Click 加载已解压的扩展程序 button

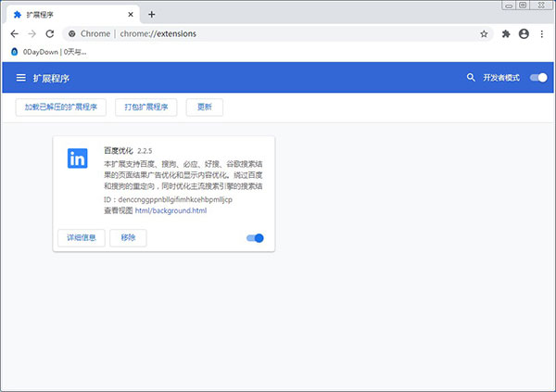pos(62,107)
